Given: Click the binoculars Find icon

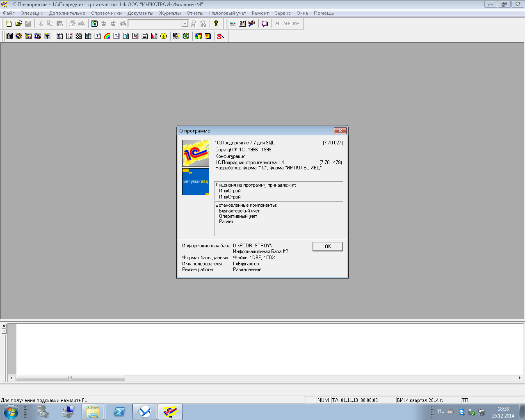Looking at the screenshot, I should 123,24.
